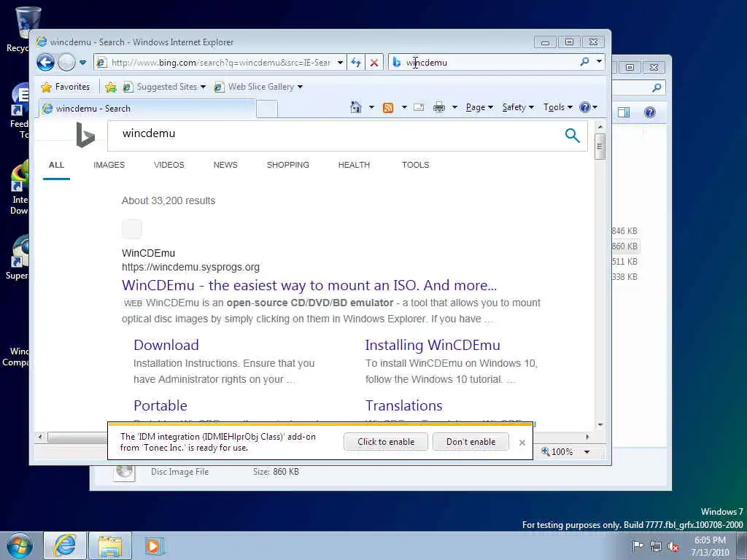The width and height of the screenshot is (747, 560).
Task: Open the TOOLS search filter
Action: click(415, 165)
